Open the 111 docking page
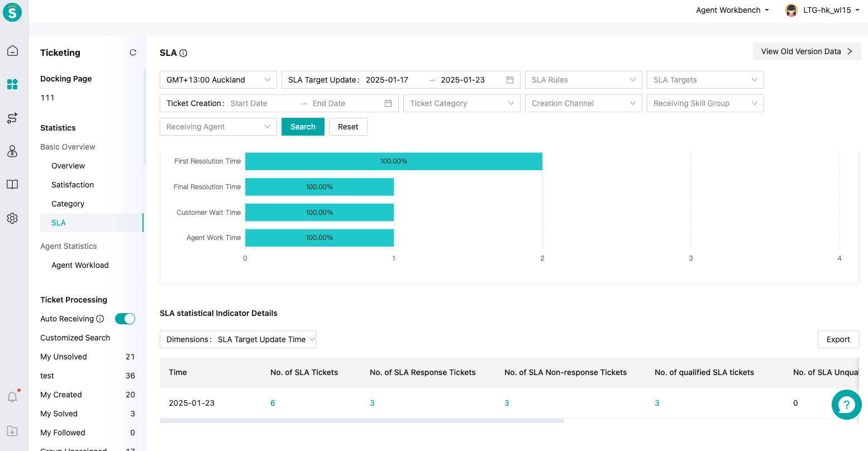The width and height of the screenshot is (868, 451). [x=47, y=98]
